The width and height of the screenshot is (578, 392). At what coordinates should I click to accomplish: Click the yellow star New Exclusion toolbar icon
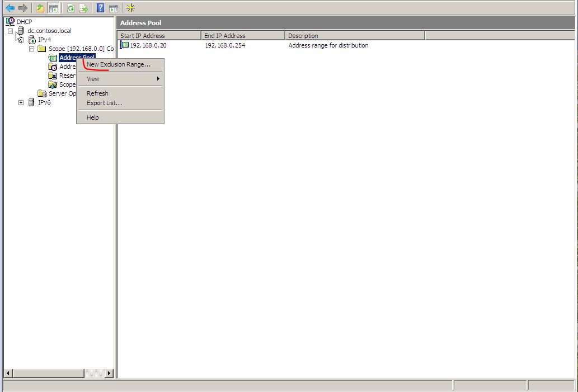(x=130, y=8)
